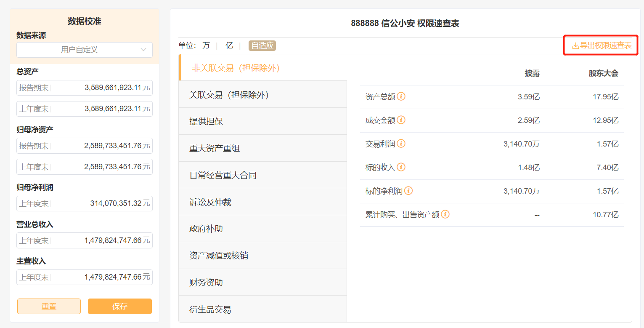
Task: Select the 自适应 unit option
Action: [262, 45]
